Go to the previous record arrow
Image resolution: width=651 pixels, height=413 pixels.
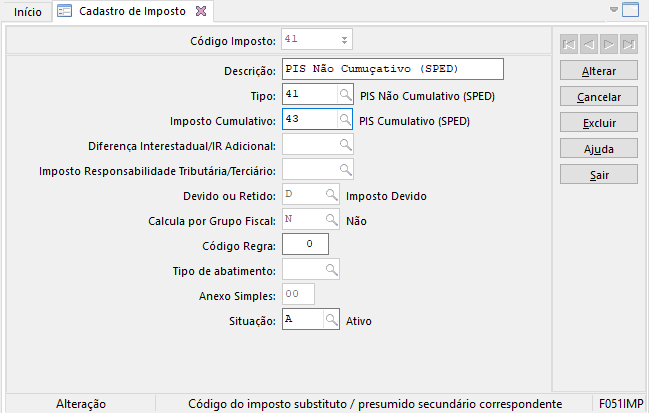pos(588,44)
